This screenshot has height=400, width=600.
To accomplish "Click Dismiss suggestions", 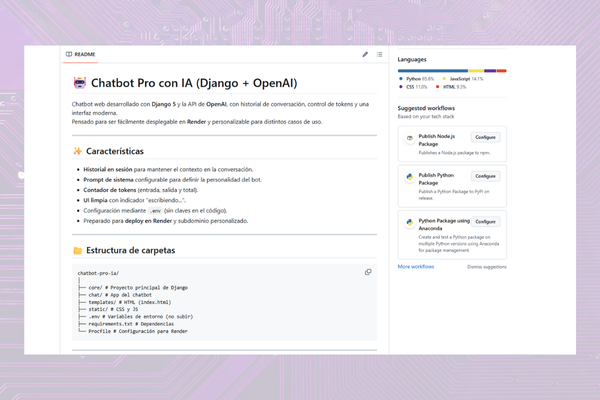I will [x=486, y=267].
